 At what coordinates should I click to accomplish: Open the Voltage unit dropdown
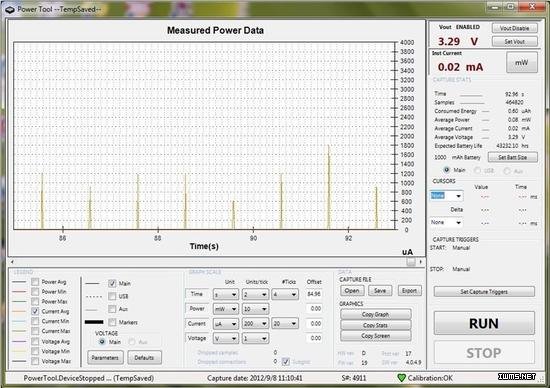pyautogui.click(x=226, y=339)
